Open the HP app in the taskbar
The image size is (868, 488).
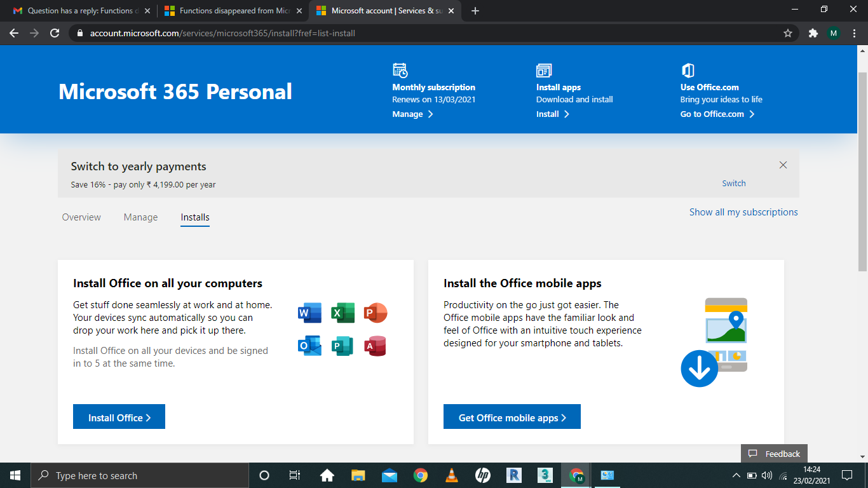pyautogui.click(x=483, y=475)
